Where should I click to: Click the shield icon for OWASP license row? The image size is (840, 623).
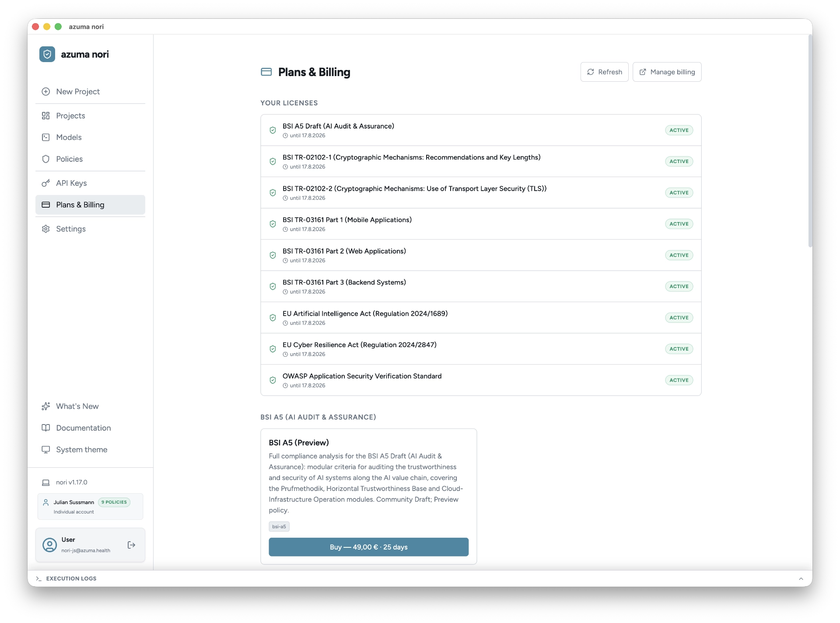tap(273, 380)
